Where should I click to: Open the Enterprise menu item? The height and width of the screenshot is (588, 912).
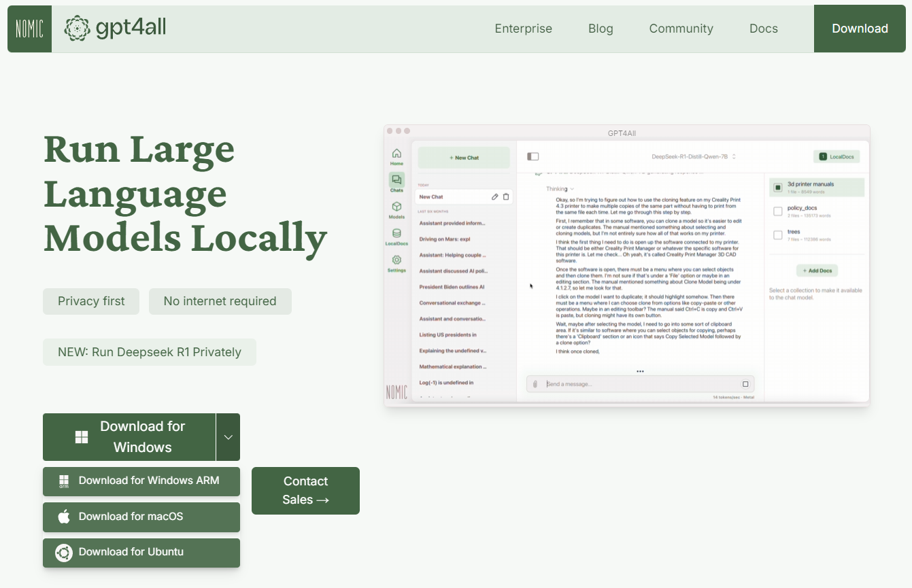523,29
